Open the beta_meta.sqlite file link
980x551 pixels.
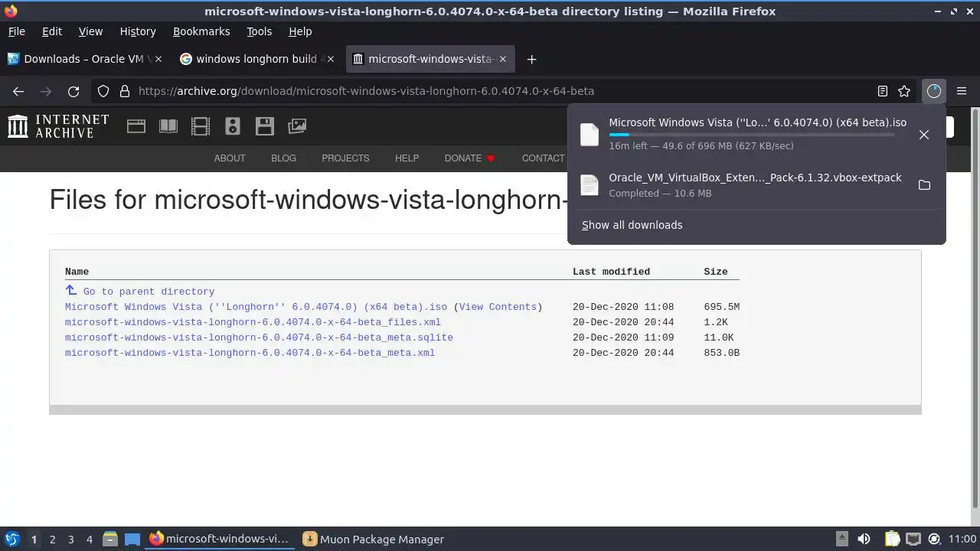[259, 337]
